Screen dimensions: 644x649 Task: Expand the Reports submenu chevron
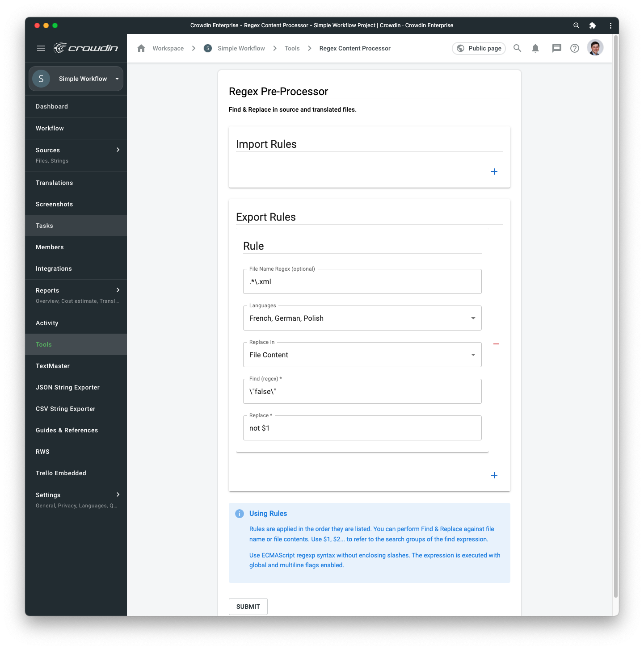click(x=118, y=290)
